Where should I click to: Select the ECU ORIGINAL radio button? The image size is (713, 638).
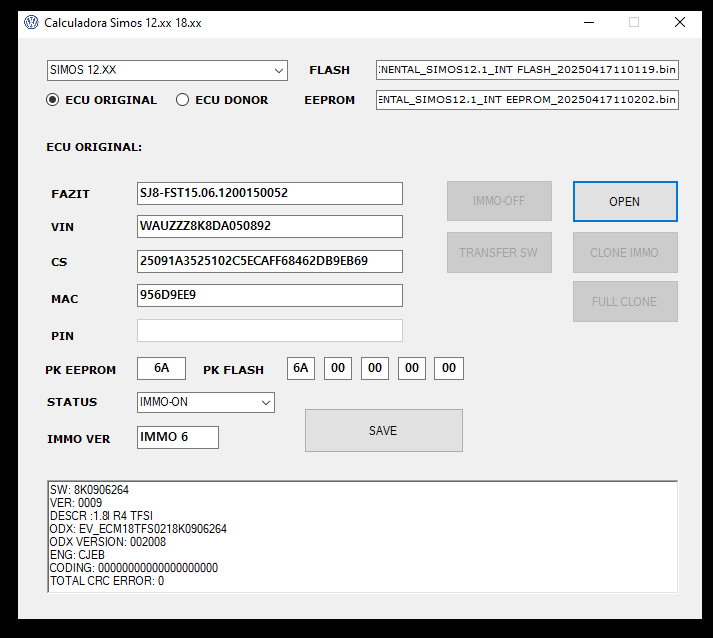click(x=53, y=100)
